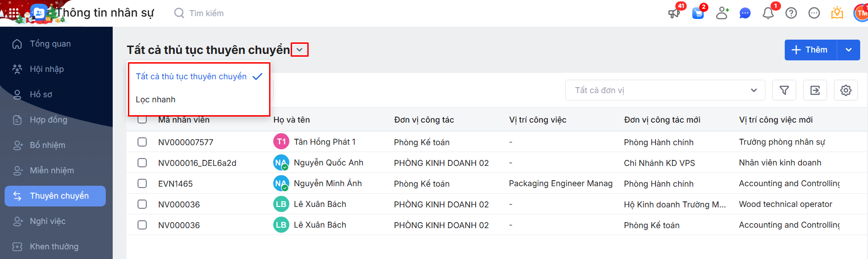This screenshot has width=868, height=259.
Task: Click the add user icon
Action: 722,13
